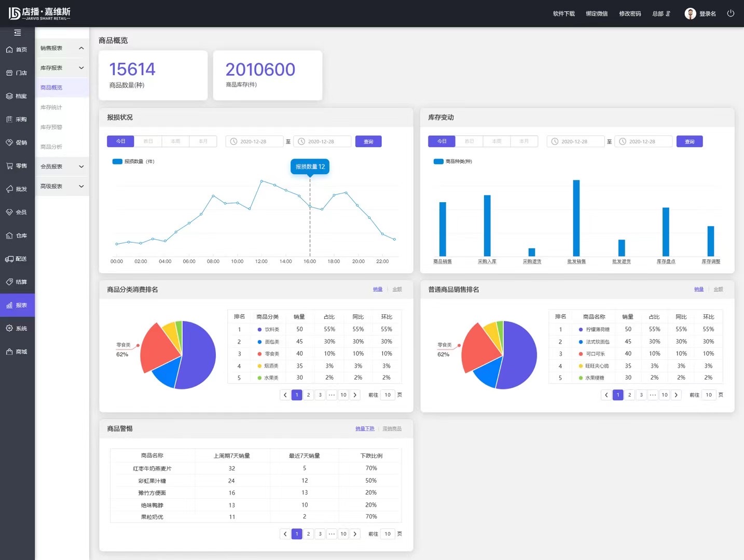Switch 商品警惕 to the 滞销商品 tab
Screen dimensions: 744x560
[392, 429]
